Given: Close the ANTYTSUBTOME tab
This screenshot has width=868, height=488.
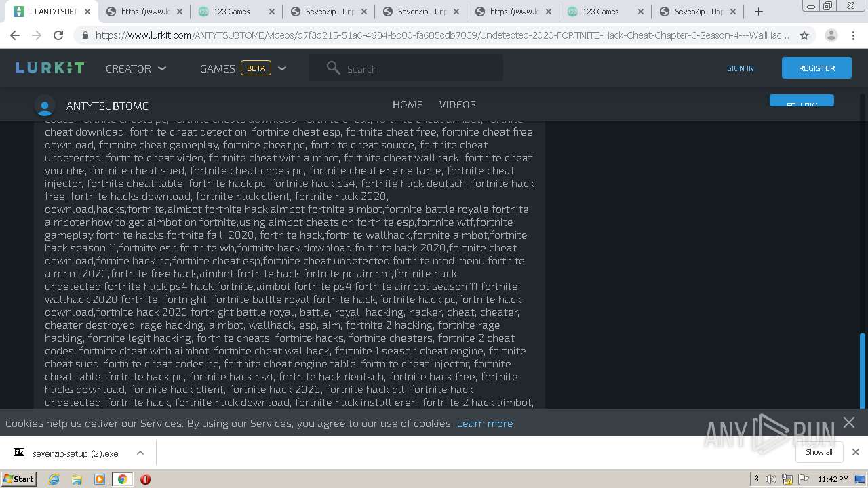Looking at the screenshot, I should point(87,12).
